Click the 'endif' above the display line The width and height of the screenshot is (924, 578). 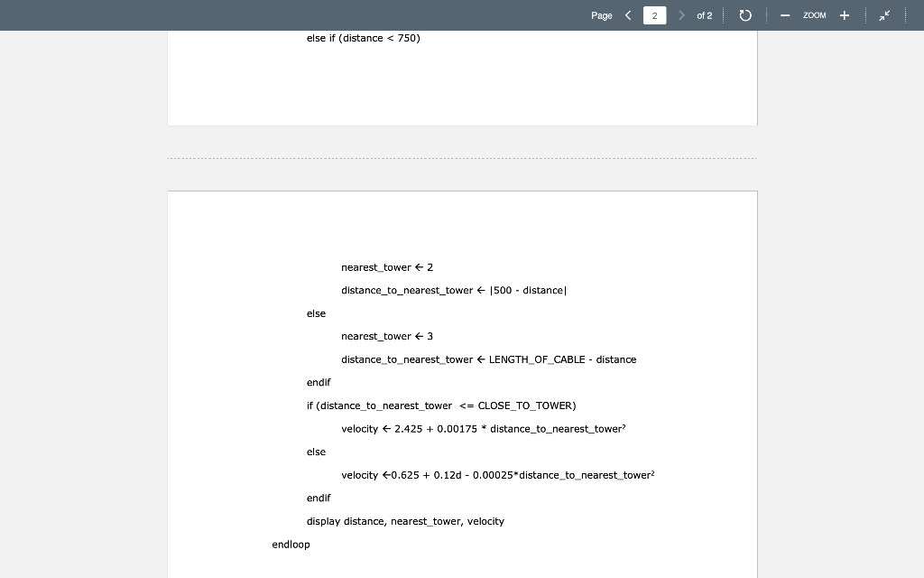coord(319,498)
